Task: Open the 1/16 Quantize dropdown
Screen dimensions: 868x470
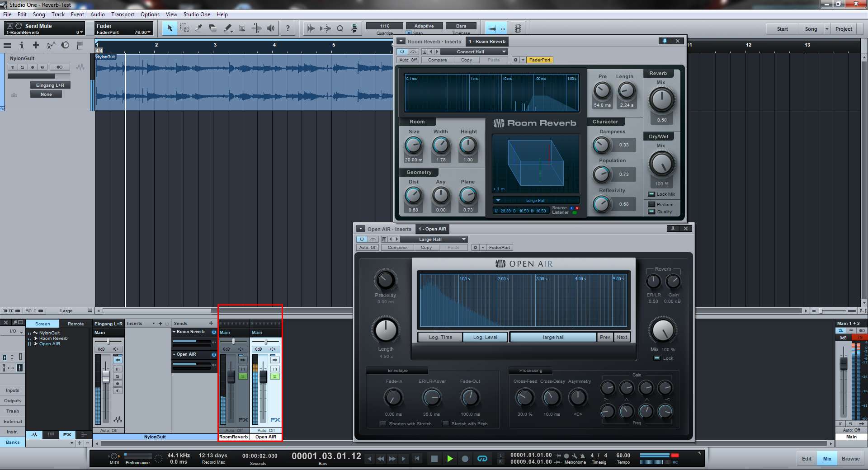Action: pyautogui.click(x=385, y=26)
